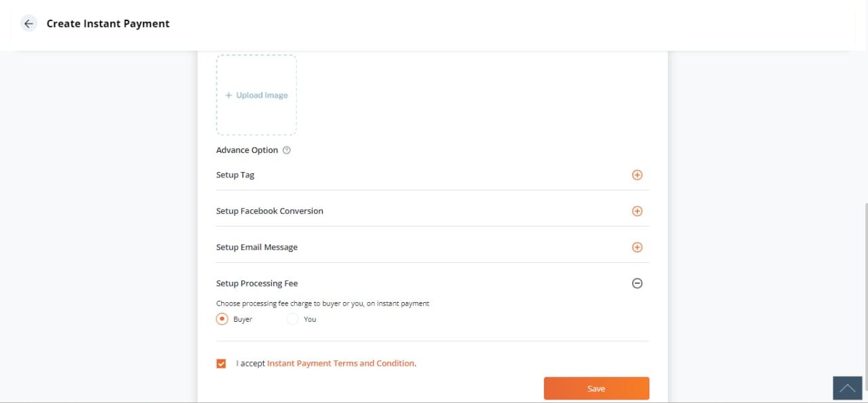Collapse Setup Processing Fee minus icon
Image resolution: width=868 pixels, height=403 pixels.
coord(637,283)
